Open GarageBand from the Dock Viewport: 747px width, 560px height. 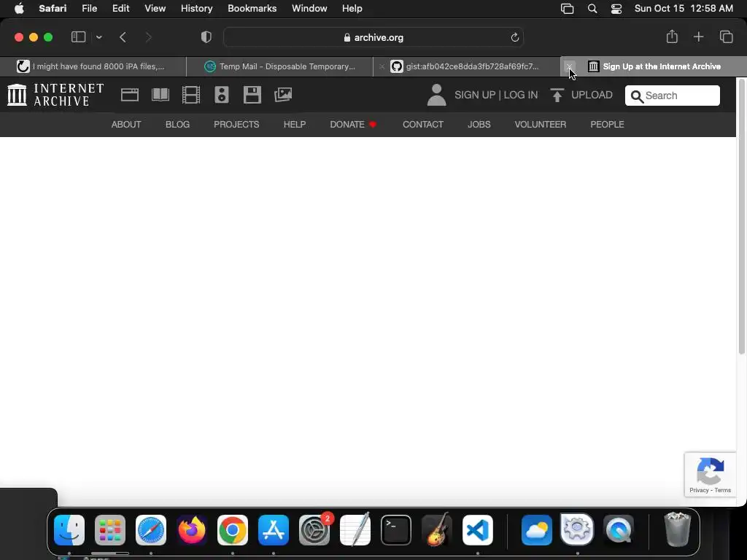[x=437, y=530]
